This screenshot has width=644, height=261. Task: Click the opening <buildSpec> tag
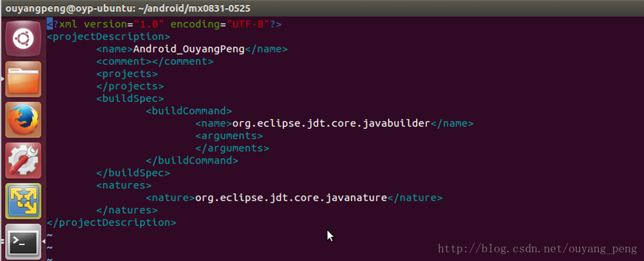130,98
